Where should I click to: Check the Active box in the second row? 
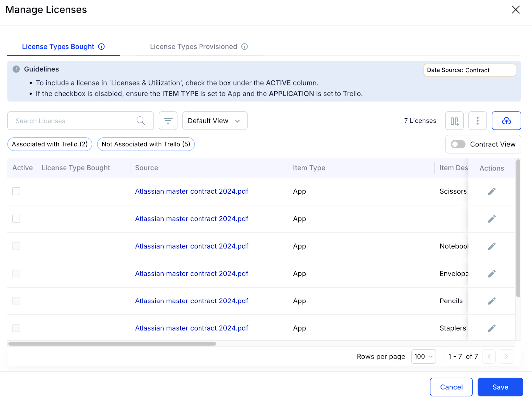click(x=16, y=219)
